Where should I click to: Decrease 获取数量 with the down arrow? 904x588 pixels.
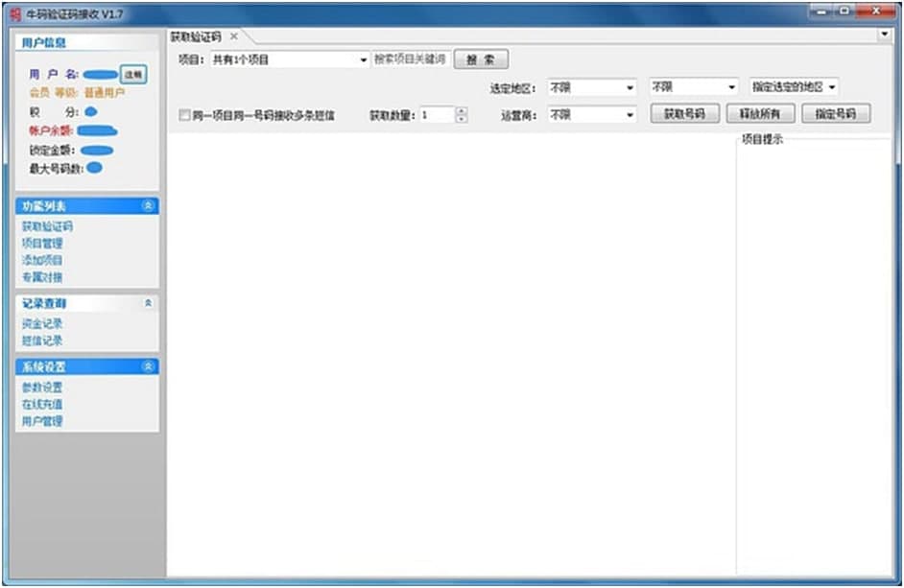(462, 119)
